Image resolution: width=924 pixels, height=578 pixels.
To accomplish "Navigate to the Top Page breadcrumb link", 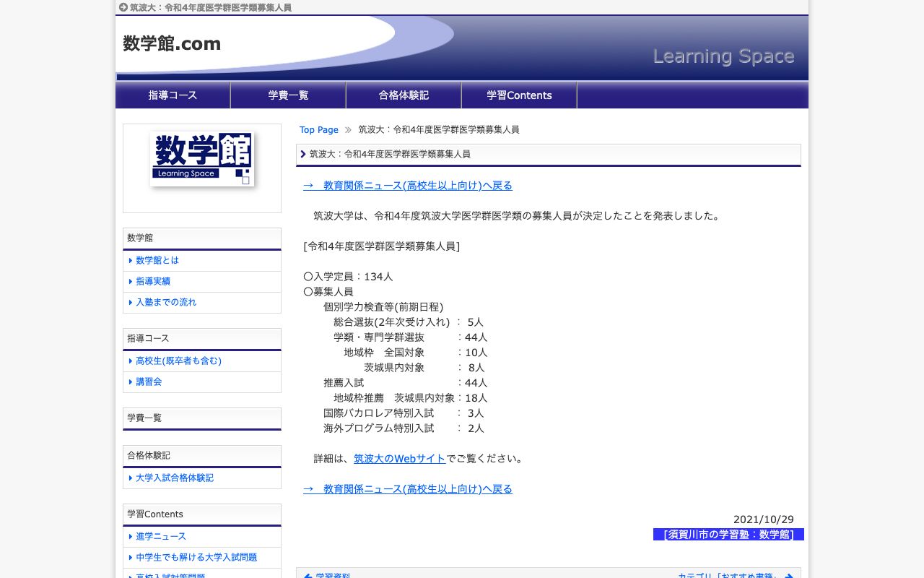I will [x=318, y=129].
